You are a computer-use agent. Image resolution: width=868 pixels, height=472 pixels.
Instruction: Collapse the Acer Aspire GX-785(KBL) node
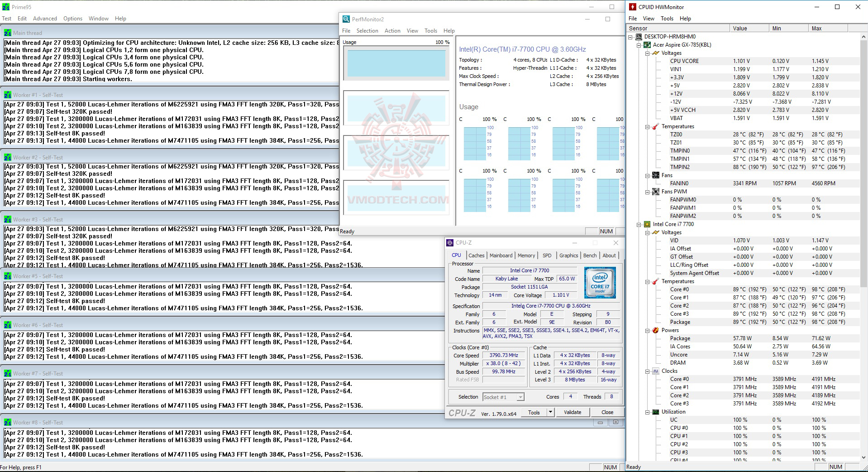pos(639,45)
